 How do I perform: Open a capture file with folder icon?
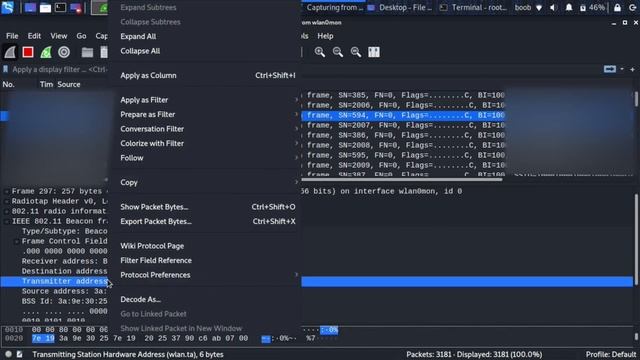pyautogui.click(x=87, y=52)
